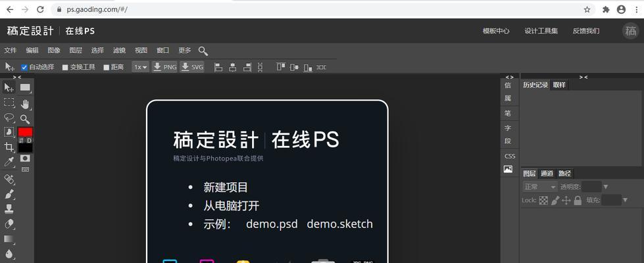Select the Hand tool
This screenshot has width=644, height=263.
pyautogui.click(x=26, y=105)
